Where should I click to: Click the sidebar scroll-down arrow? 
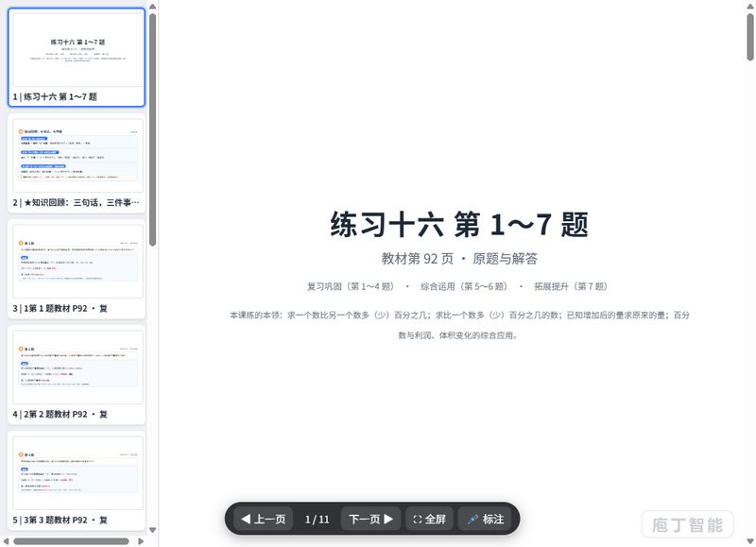(x=152, y=530)
